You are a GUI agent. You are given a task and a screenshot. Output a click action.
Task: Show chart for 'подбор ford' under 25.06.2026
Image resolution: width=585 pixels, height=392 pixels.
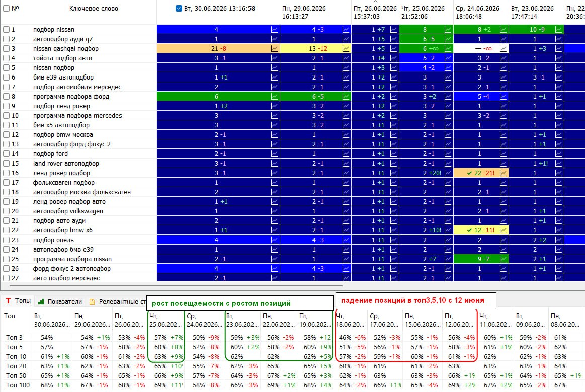[448, 154]
